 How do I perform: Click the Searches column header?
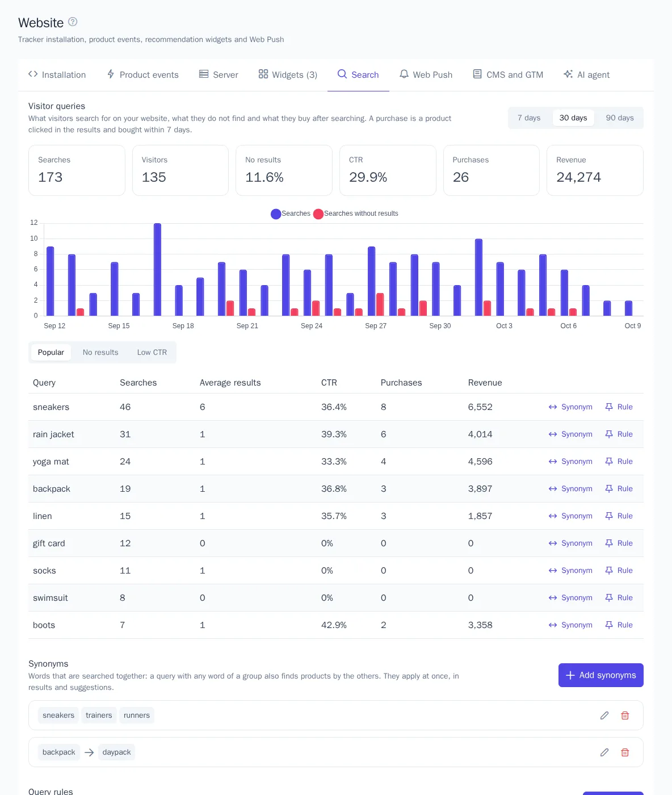pyautogui.click(x=138, y=383)
